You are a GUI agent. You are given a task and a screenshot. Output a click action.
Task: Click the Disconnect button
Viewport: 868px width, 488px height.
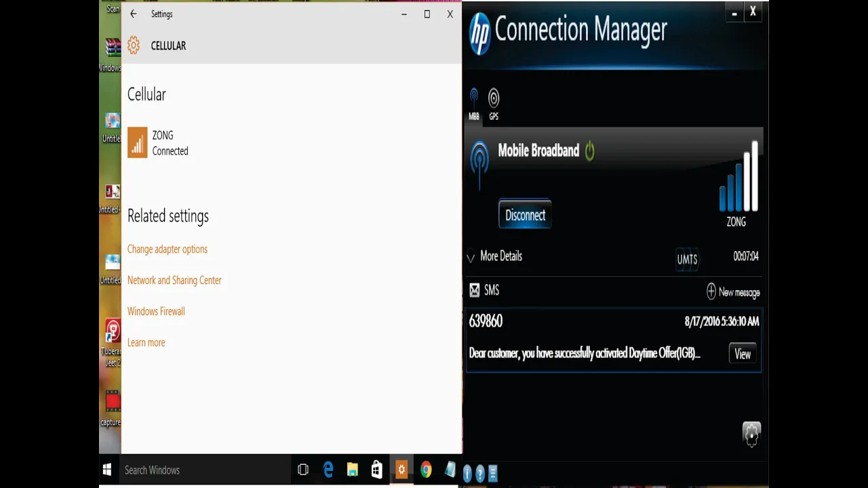(525, 215)
